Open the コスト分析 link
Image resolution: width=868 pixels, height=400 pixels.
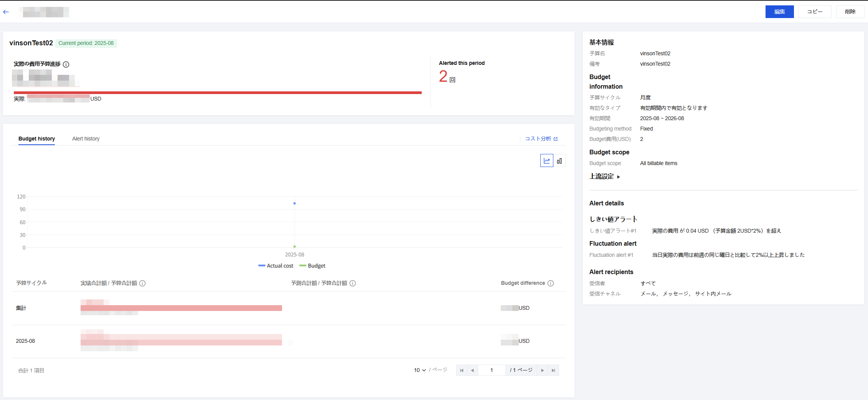click(541, 139)
